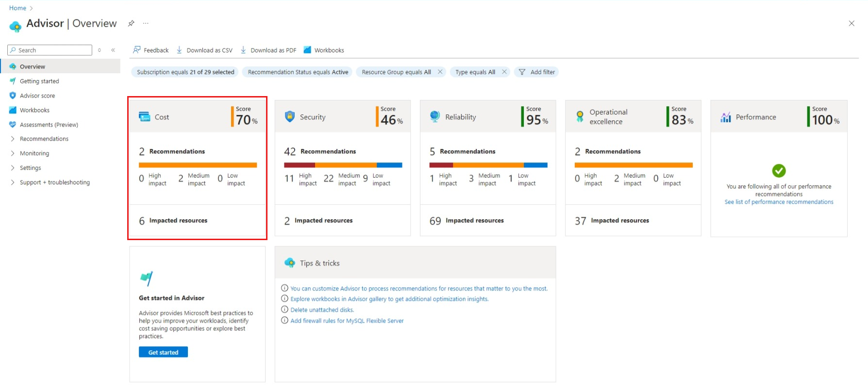Click the Workbooks icon in the sidebar
The height and width of the screenshot is (391, 868).
click(x=13, y=110)
